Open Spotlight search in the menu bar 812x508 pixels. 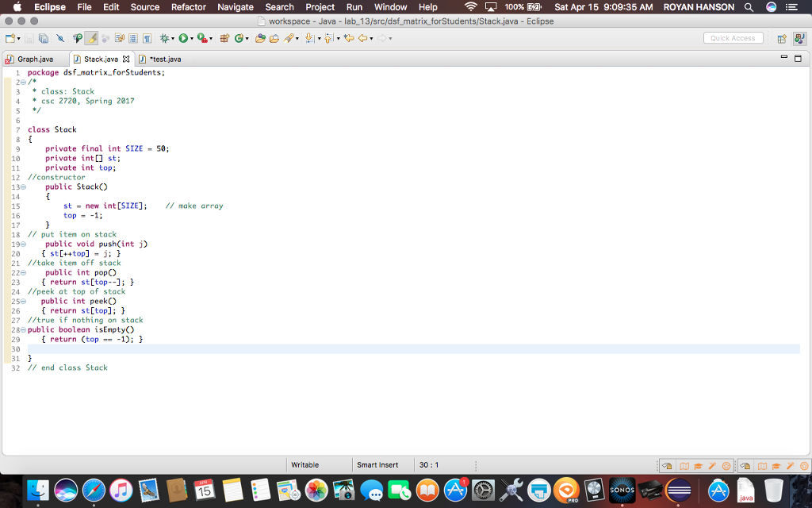(x=749, y=6)
